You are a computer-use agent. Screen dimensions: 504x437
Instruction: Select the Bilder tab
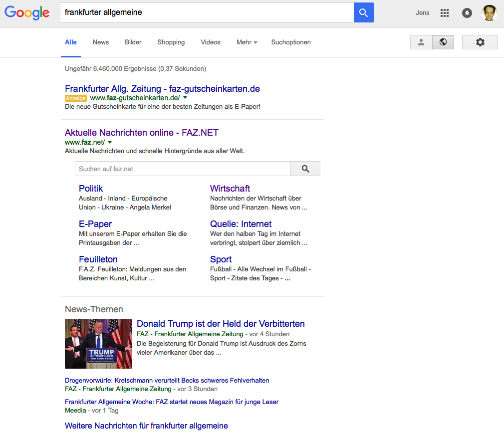coord(133,42)
